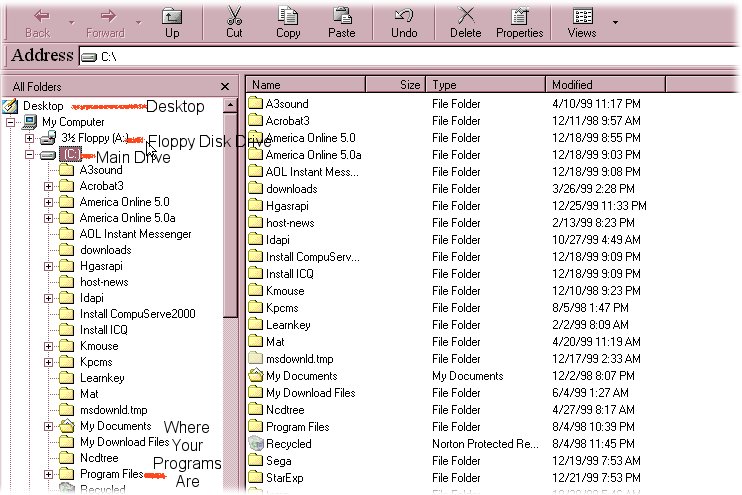Viewport: 742px width, 495px height.
Task: Click the folder tree scrollbar thumb
Action: coord(230,215)
